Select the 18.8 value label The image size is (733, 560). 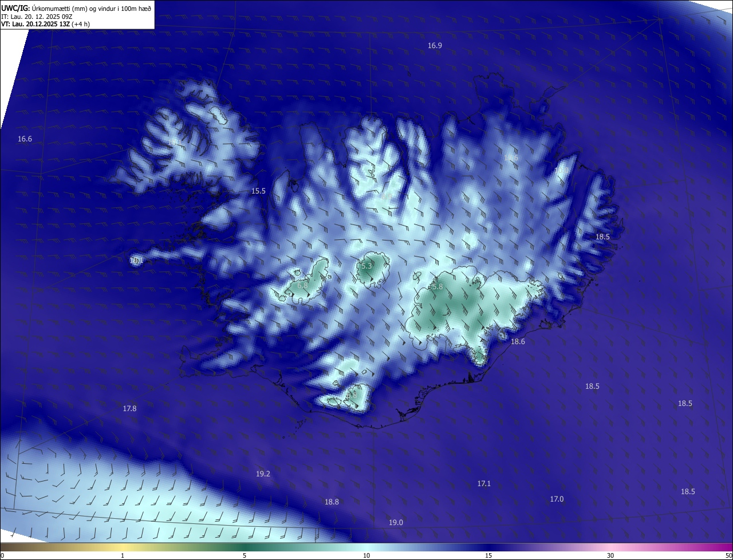(332, 502)
